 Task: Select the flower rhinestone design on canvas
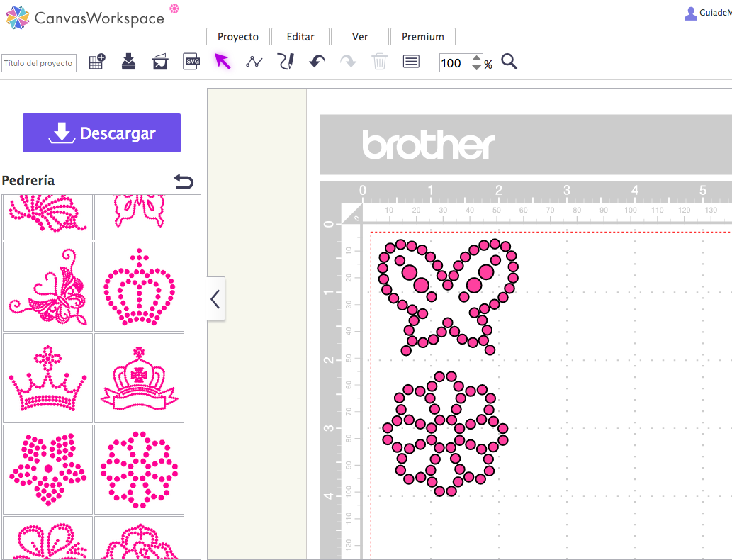[445, 433]
